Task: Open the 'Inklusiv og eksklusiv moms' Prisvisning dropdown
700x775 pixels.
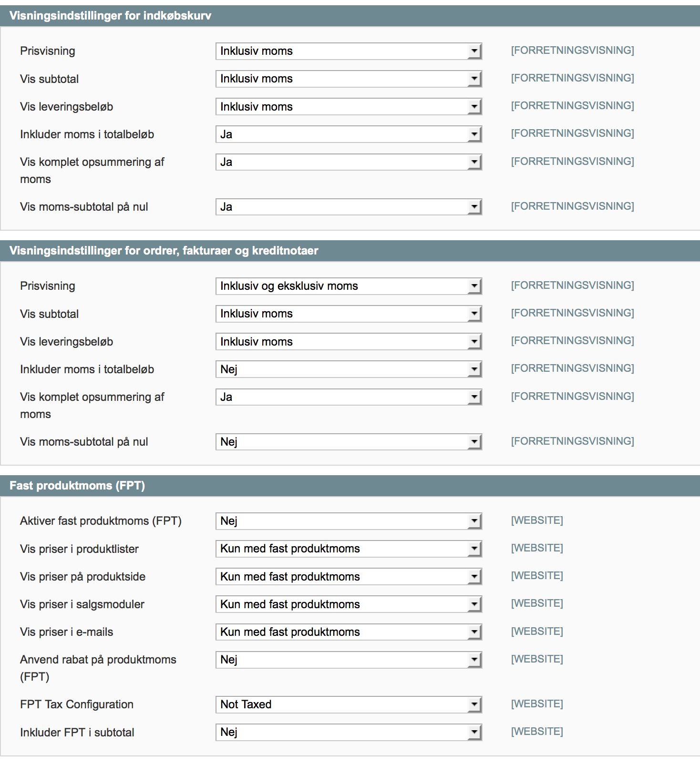Action: coord(349,286)
